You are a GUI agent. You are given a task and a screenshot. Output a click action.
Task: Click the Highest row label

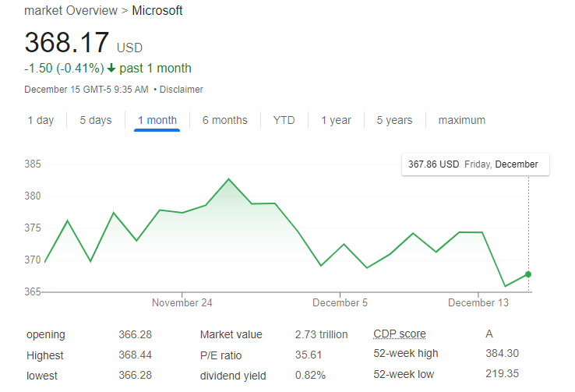coord(45,355)
